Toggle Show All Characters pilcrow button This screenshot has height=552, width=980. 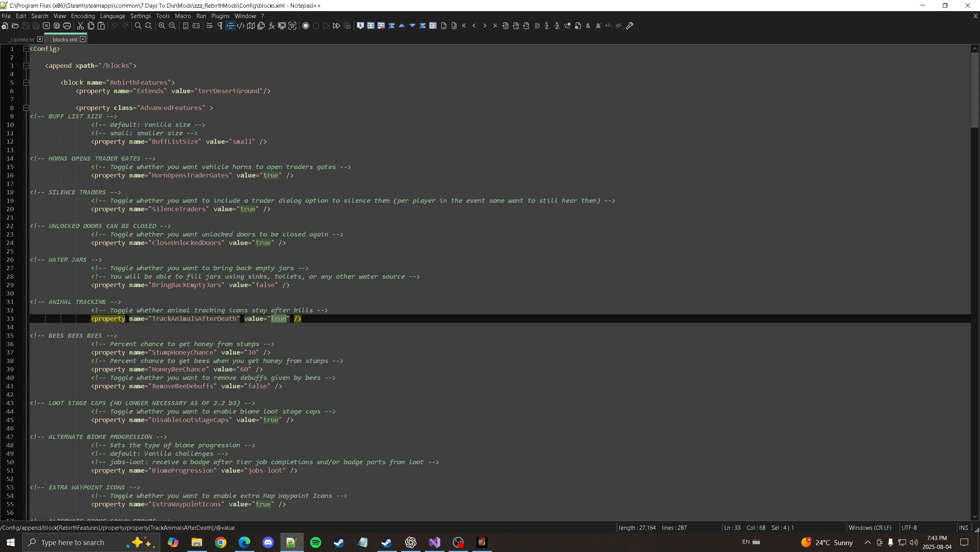tap(220, 26)
